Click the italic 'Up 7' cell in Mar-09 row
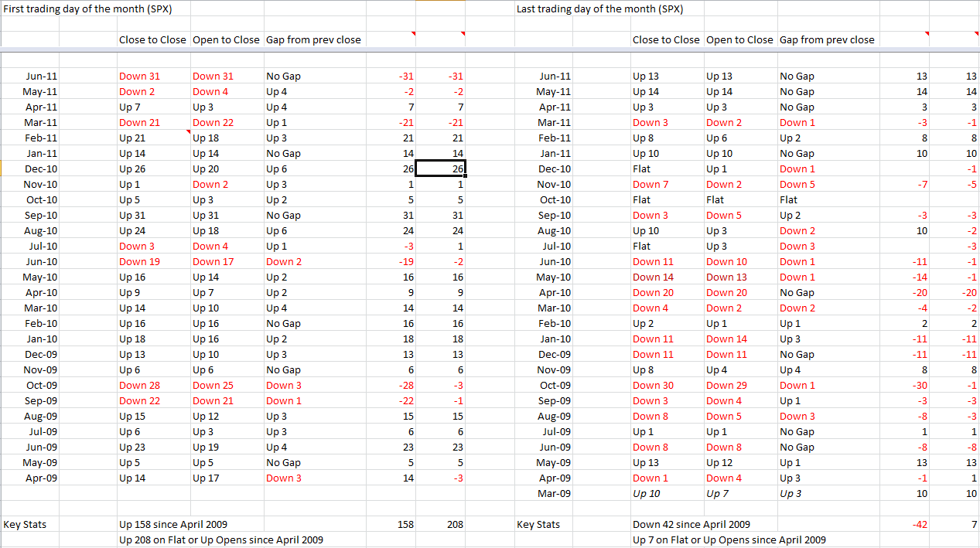 click(x=717, y=494)
